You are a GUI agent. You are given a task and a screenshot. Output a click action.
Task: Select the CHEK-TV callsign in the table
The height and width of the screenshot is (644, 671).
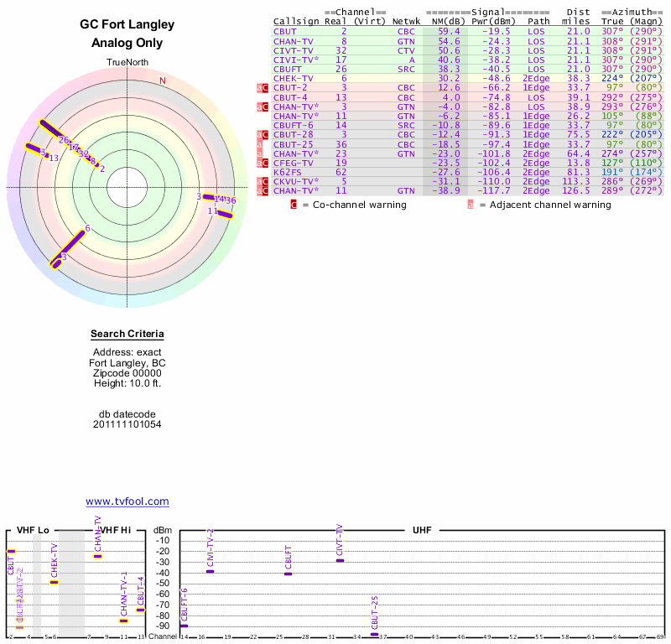tap(293, 78)
